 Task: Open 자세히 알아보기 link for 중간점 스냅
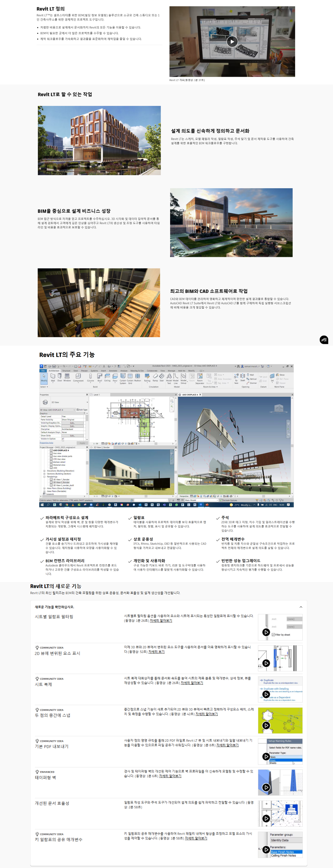(206, 714)
